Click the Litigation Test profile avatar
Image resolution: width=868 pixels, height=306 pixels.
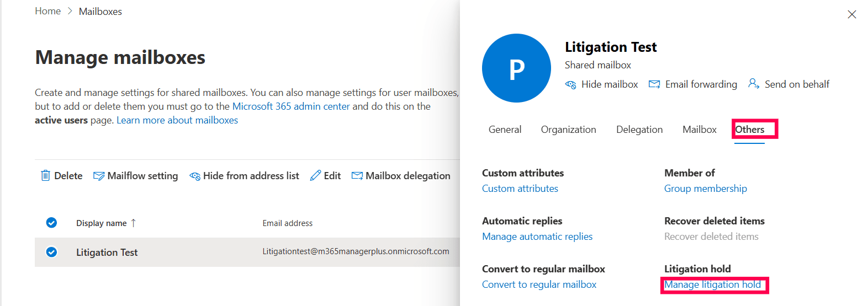coord(516,68)
